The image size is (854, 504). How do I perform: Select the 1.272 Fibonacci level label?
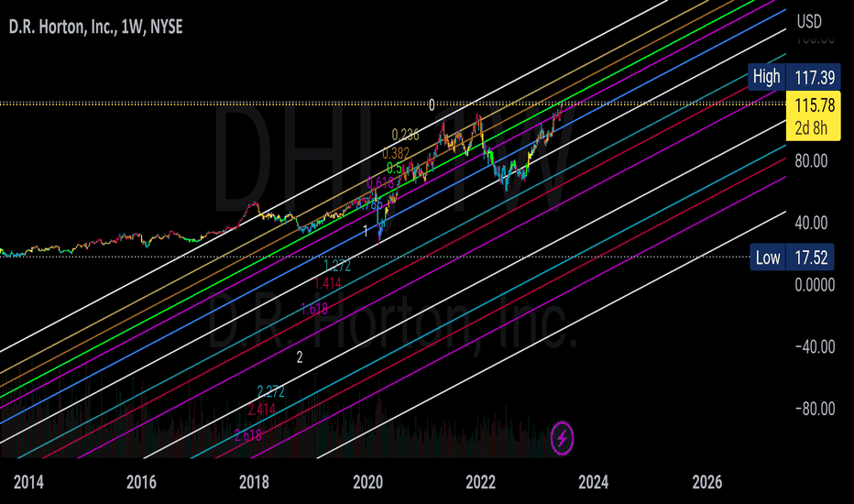(x=337, y=266)
